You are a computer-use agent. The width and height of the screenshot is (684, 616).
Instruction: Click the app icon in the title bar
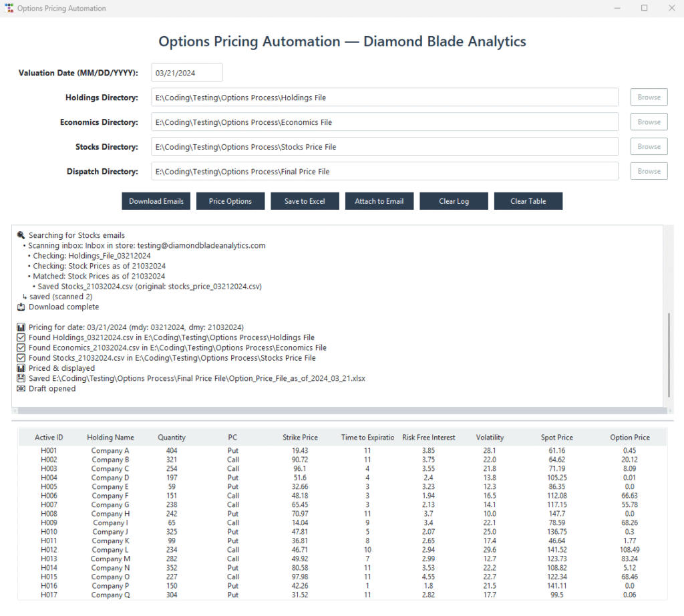coord(9,8)
